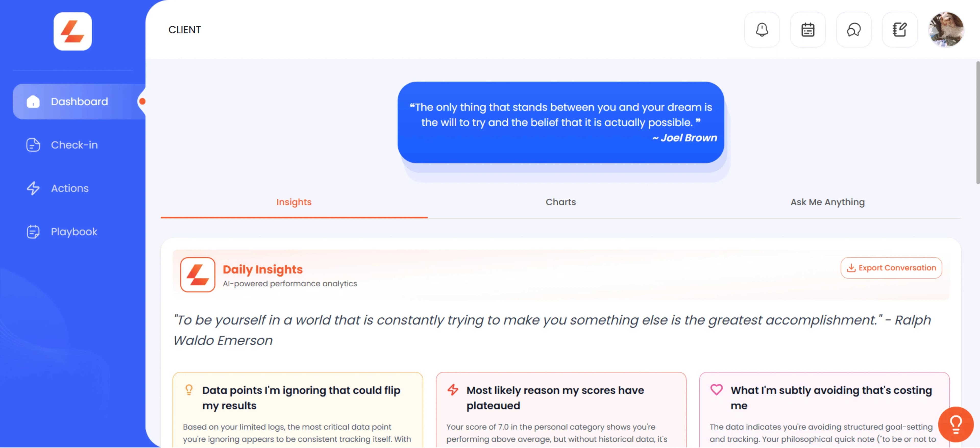
Task: Click the Export Conversation button
Action: tap(891, 268)
